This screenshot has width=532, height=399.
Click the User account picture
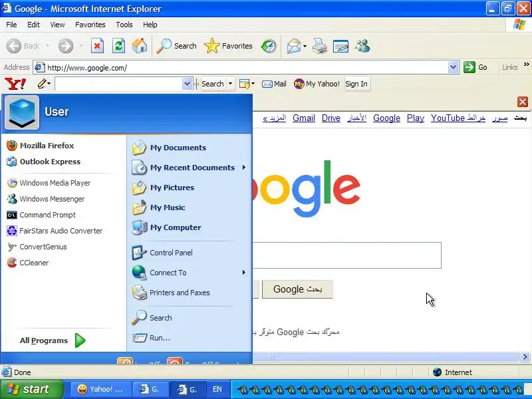click(x=22, y=112)
